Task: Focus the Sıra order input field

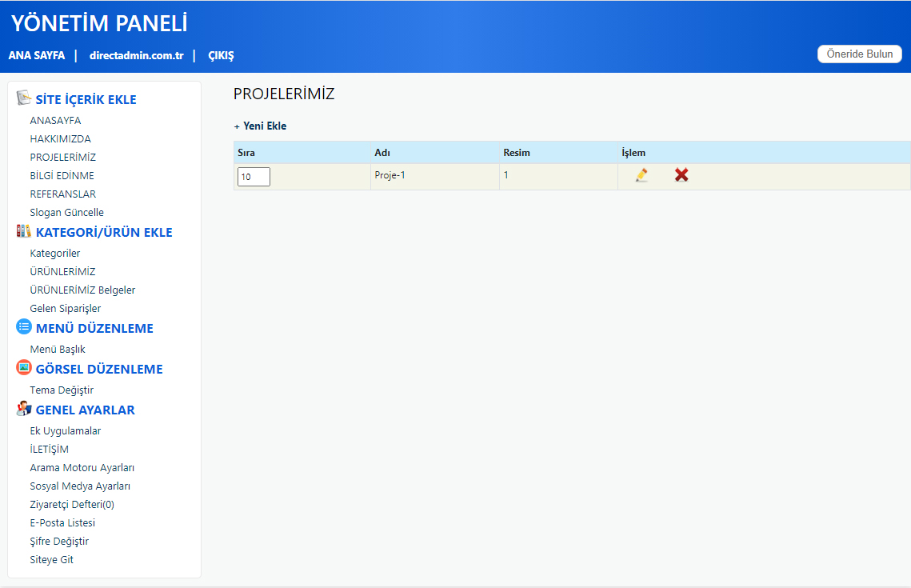Action: [254, 177]
